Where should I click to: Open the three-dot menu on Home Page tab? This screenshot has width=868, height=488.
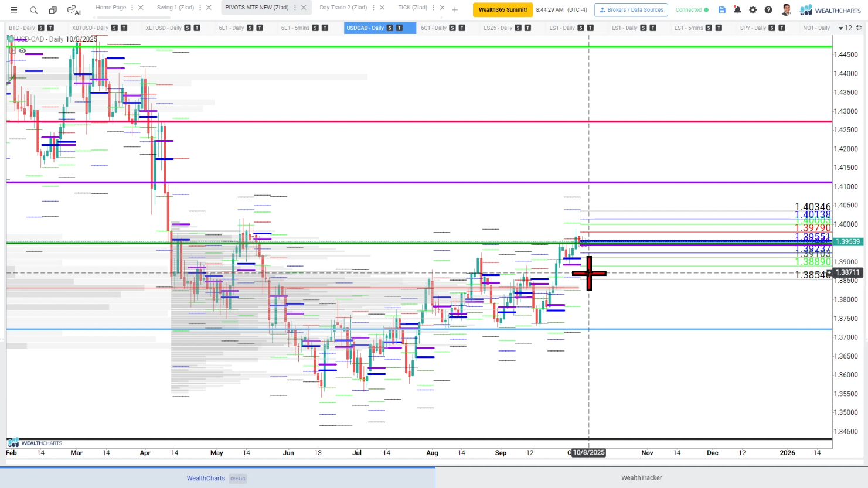132,8
